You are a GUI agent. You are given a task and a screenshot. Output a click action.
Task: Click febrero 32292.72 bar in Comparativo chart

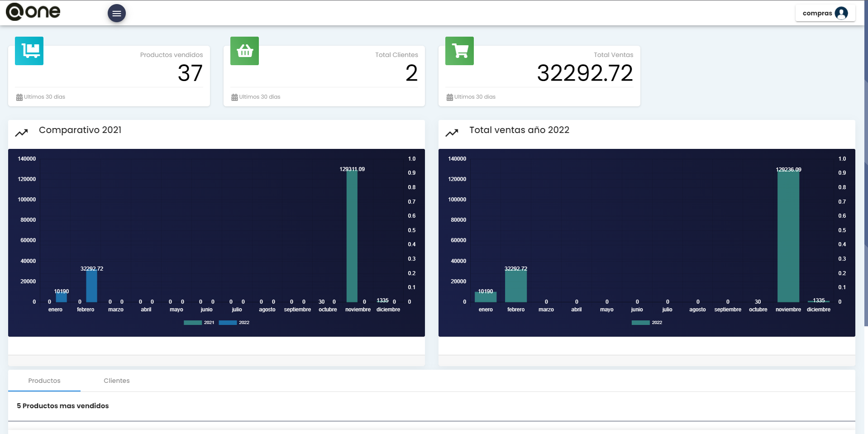tap(91, 286)
